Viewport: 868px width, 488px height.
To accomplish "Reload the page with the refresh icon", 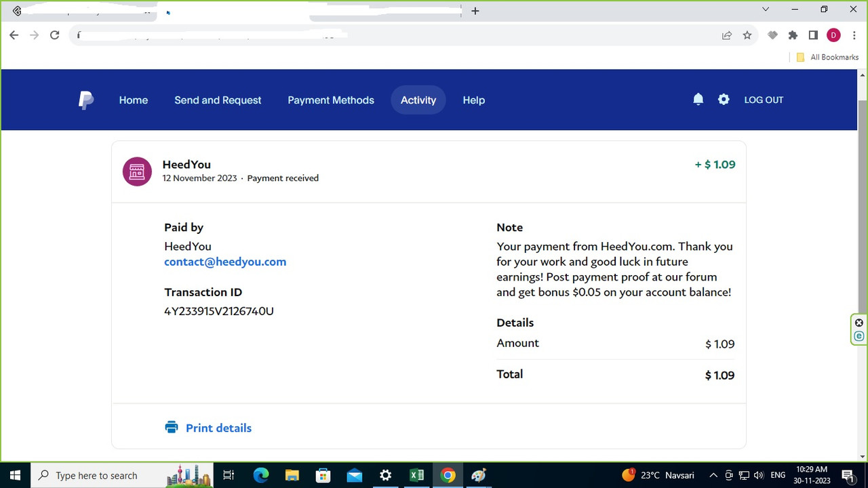I will pos(55,35).
